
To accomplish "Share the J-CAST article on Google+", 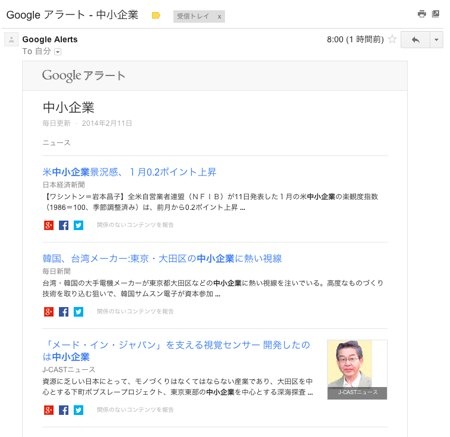I will 49,410.
